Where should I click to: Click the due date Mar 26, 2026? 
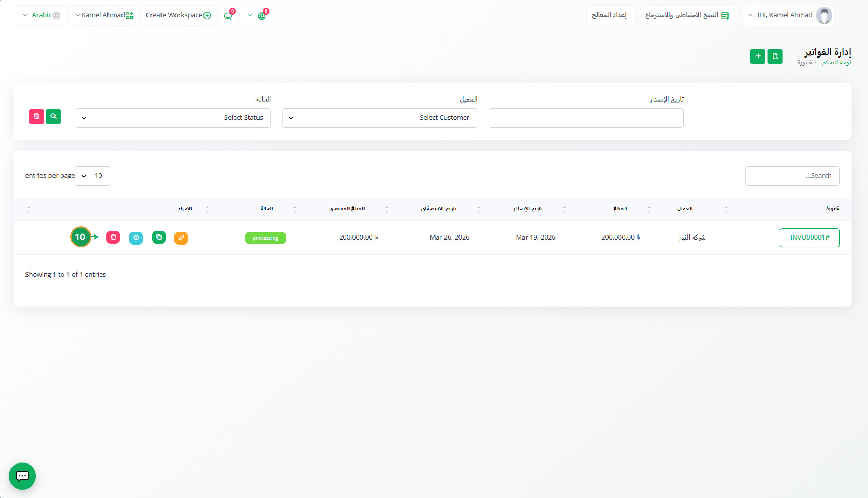pos(450,237)
